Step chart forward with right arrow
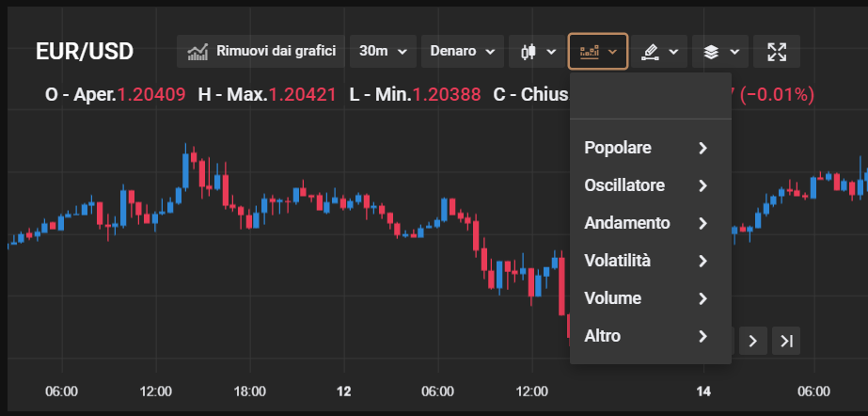This screenshot has height=416, width=868. [x=753, y=341]
